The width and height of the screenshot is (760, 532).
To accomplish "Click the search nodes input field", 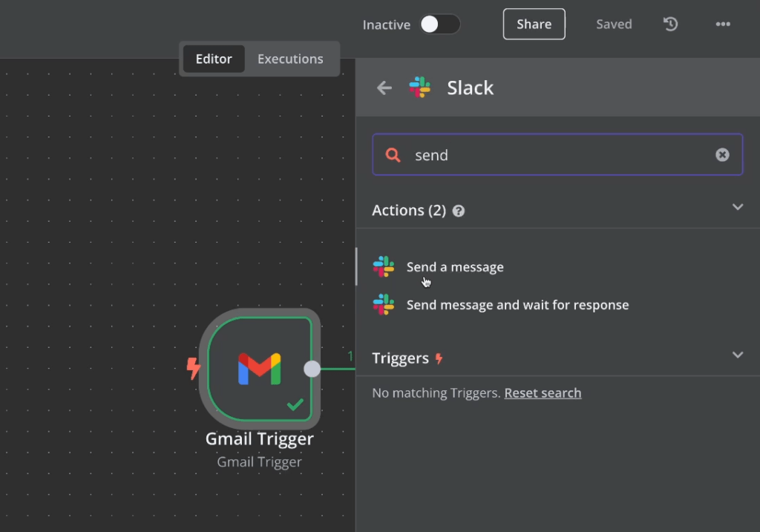I will [557, 154].
